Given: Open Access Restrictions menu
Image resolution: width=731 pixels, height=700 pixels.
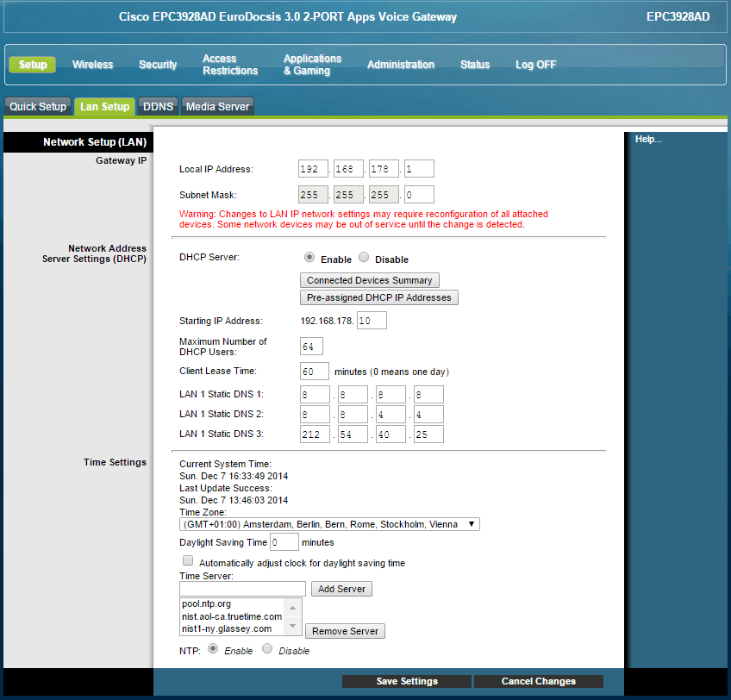Looking at the screenshot, I should click(230, 65).
